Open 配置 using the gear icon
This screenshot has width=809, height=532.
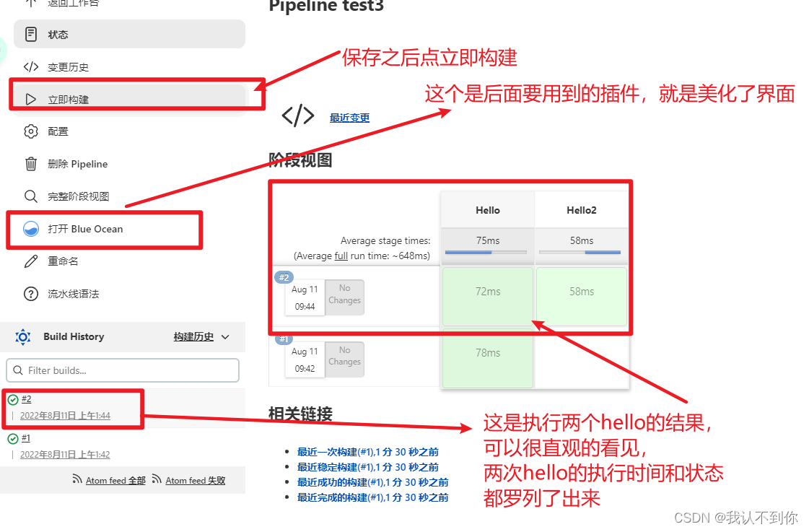pyautogui.click(x=30, y=131)
